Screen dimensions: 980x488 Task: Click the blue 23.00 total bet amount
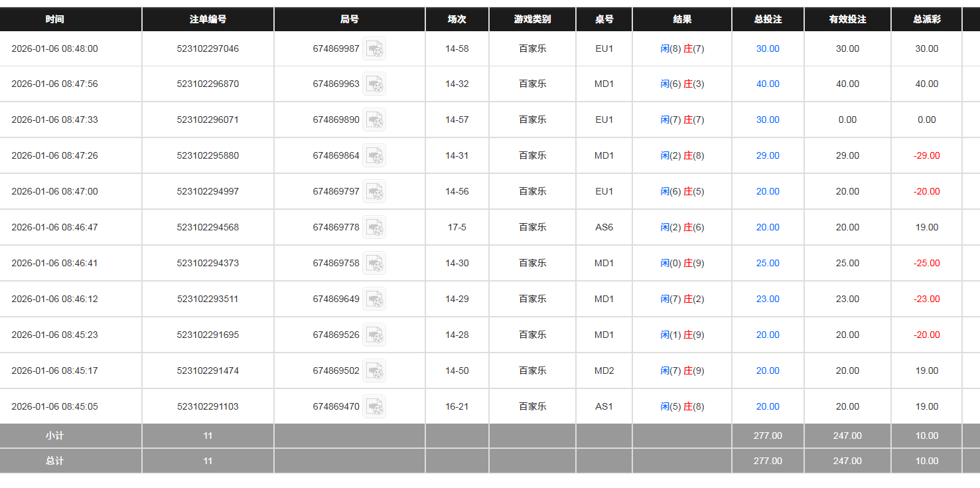768,299
